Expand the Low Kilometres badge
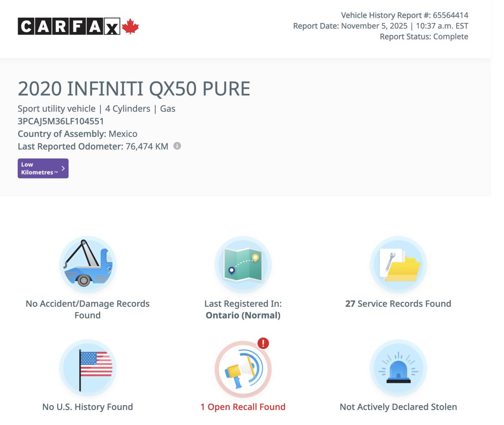Viewport: 504px width, 425px height. click(43, 168)
